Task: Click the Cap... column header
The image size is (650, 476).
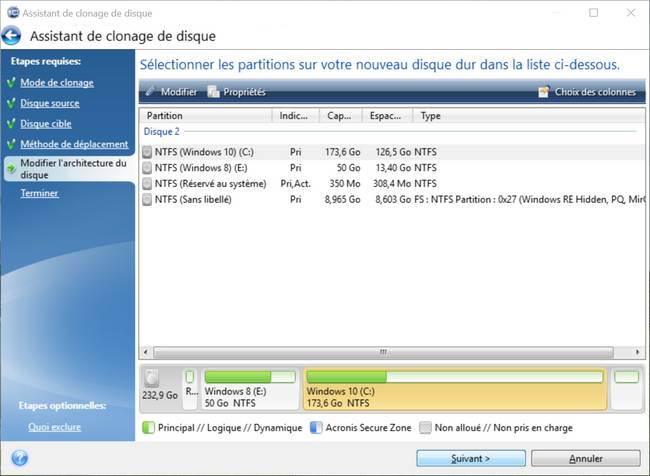Action: pos(341,116)
